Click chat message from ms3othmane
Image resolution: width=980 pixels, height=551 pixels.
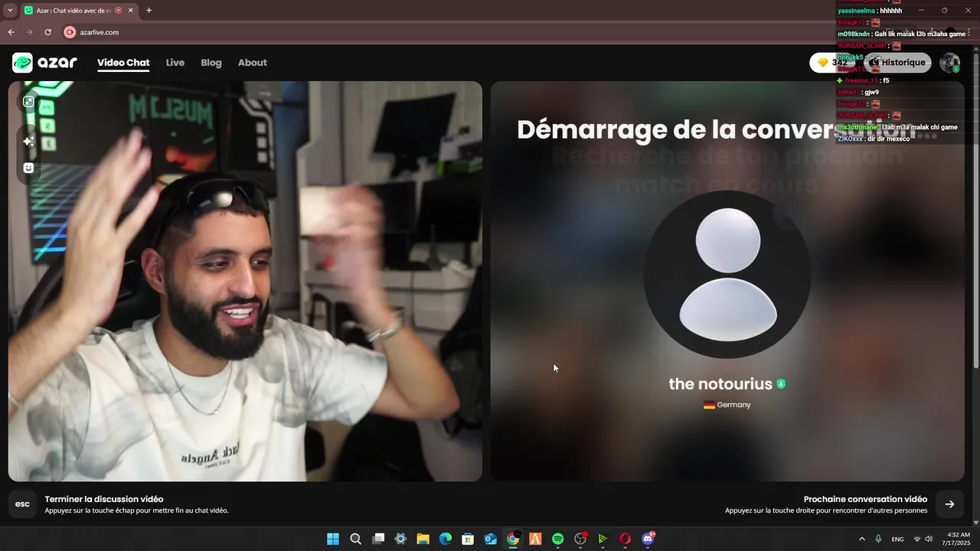click(897, 127)
